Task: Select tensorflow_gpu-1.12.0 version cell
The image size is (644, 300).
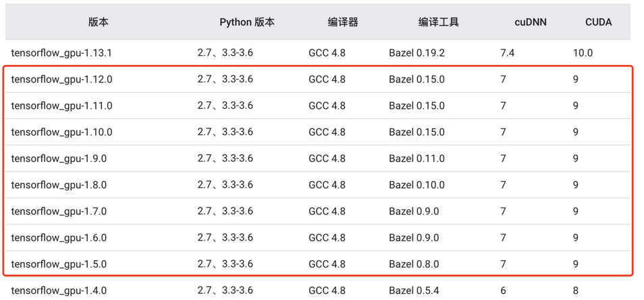Action: tap(61, 79)
